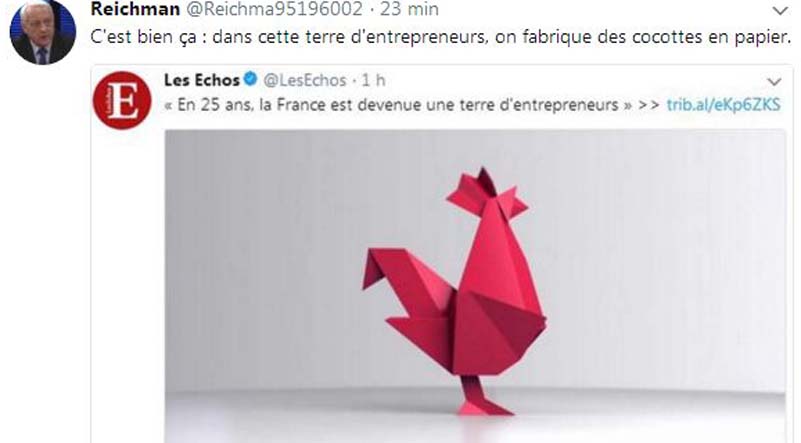
Task: Follow the trib.al/eKp6ZKS link
Action: [x=723, y=105]
